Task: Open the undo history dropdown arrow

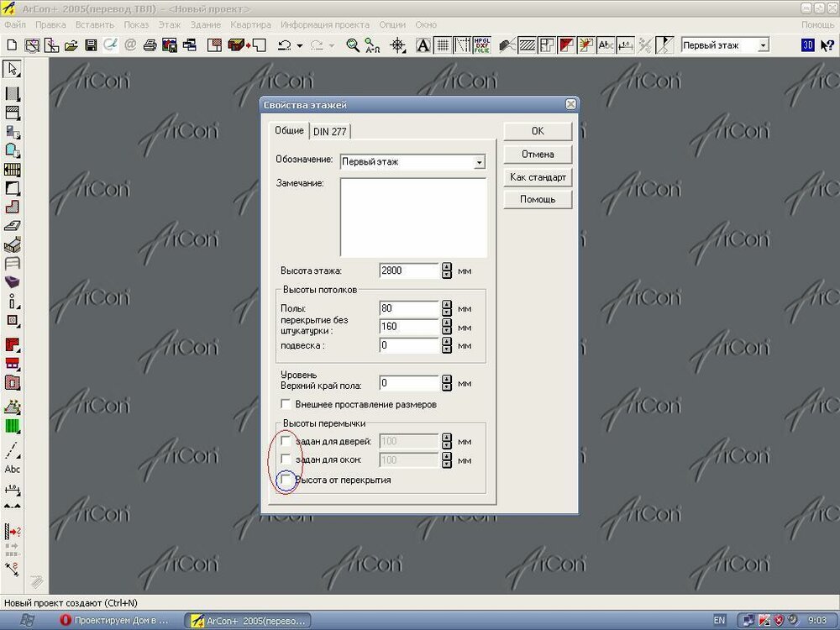Action: click(x=300, y=45)
